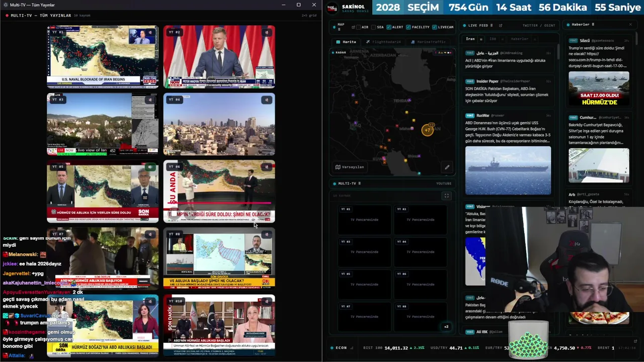The width and height of the screenshot is (644, 362).
Task: Uncheck the LIVECAM layer checkbox
Action: [434, 27]
